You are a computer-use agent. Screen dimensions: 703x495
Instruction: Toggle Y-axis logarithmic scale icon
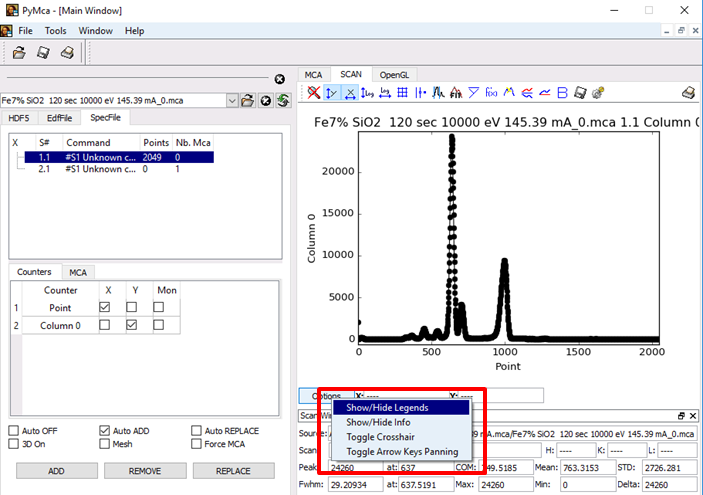(367, 93)
